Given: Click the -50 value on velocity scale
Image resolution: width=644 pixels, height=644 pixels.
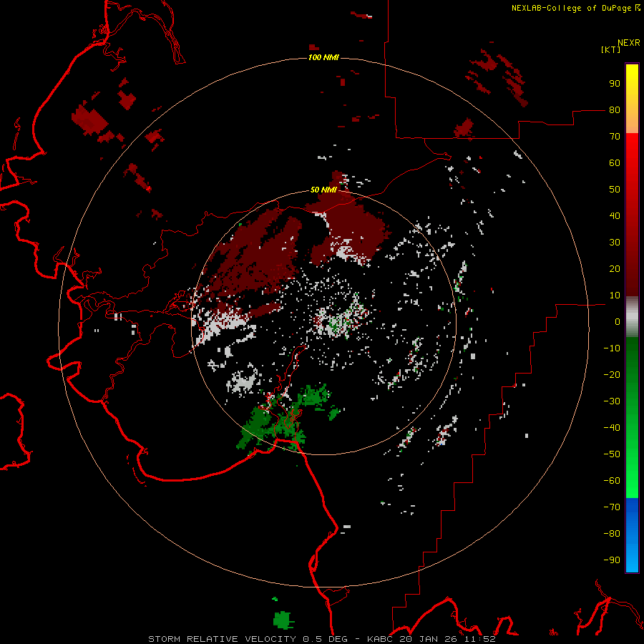Looking at the screenshot, I should (x=612, y=454).
